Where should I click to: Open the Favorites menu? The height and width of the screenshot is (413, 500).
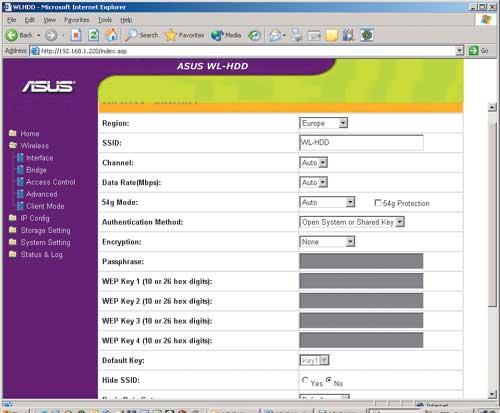click(77, 20)
